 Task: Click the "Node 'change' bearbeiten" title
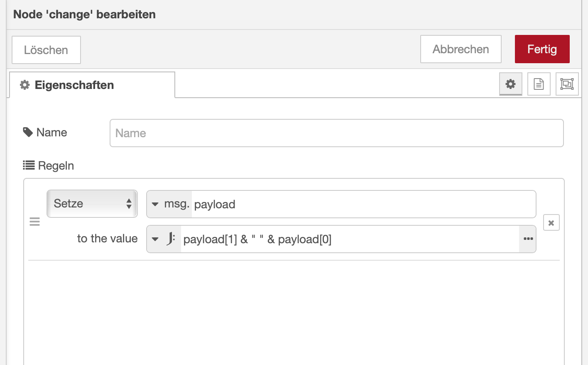pos(84,15)
